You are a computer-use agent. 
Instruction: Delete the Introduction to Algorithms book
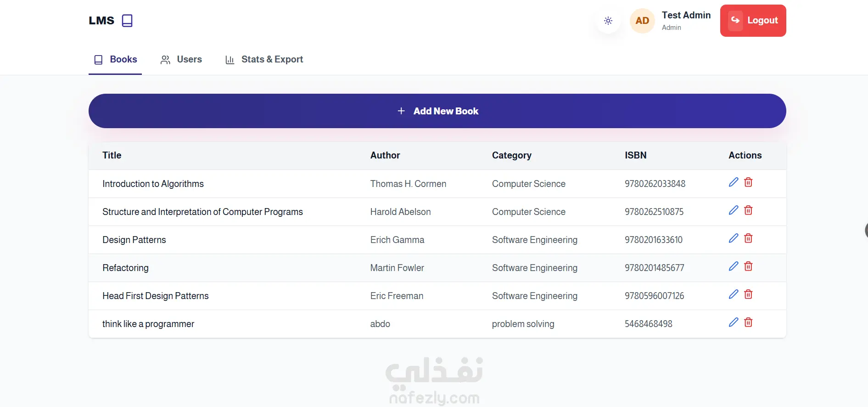click(748, 182)
